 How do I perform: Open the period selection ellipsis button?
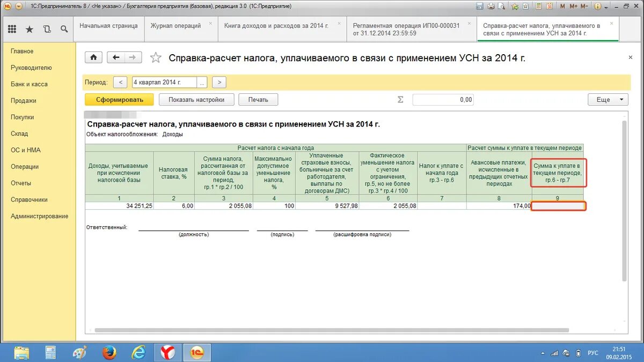point(202,83)
